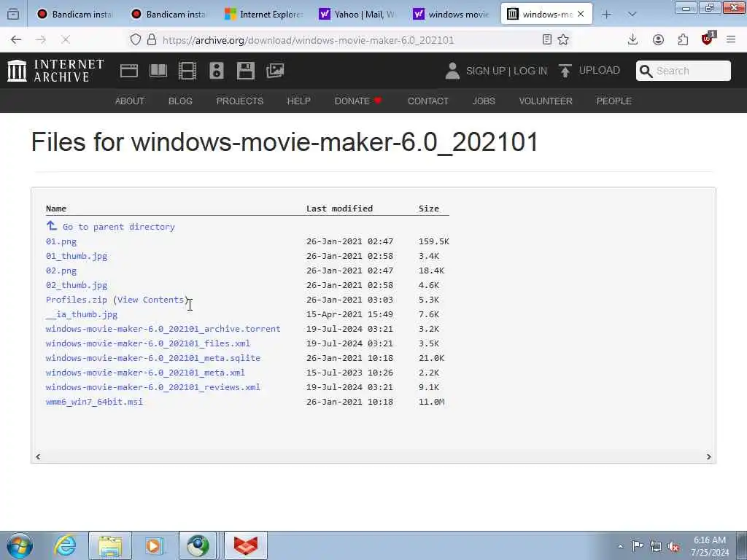This screenshot has width=747, height=560.
Task: Open the ABOUT page
Action: tap(130, 101)
